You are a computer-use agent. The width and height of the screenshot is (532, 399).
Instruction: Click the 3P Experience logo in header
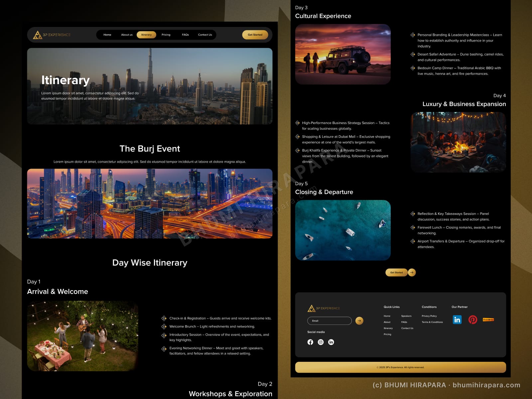(52, 35)
